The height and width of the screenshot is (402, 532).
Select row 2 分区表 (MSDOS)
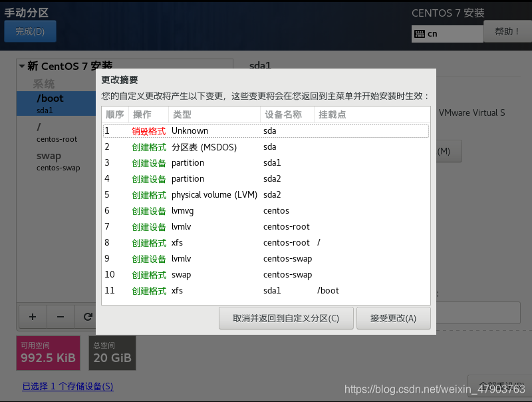[x=266, y=147]
